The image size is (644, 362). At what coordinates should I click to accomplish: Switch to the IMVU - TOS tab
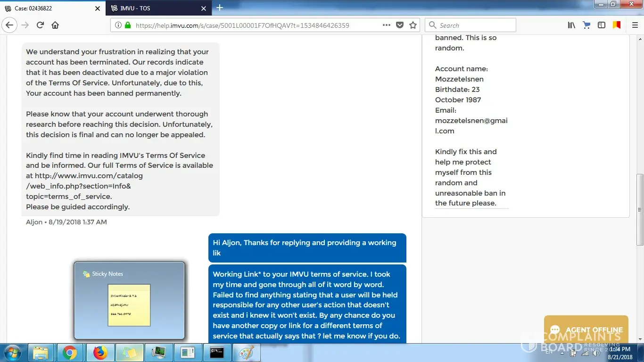158,8
